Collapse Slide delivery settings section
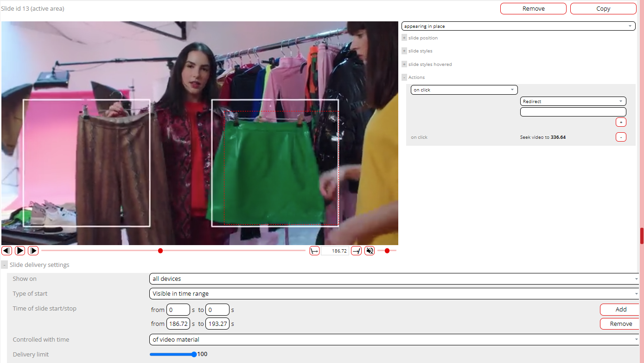The width and height of the screenshot is (644, 363). (4, 265)
